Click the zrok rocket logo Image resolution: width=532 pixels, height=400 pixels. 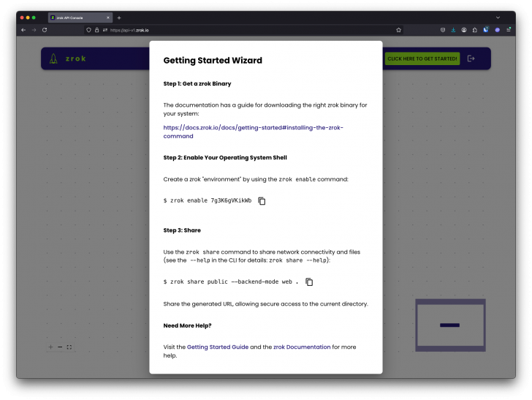[53, 59]
